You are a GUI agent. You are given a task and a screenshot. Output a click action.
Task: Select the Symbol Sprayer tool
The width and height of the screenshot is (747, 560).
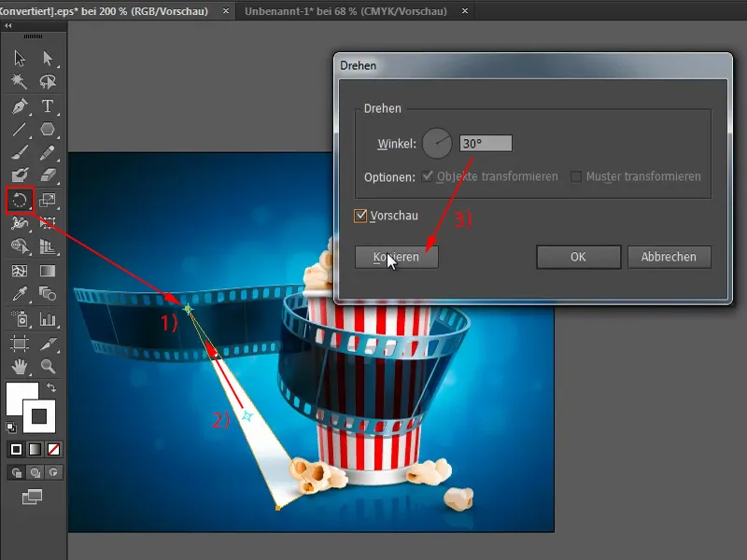click(20, 318)
